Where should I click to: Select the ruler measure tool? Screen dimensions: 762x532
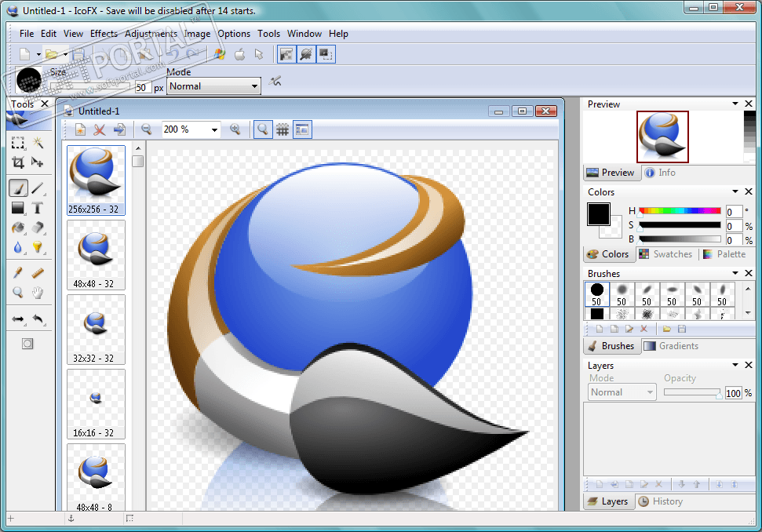tap(38, 272)
